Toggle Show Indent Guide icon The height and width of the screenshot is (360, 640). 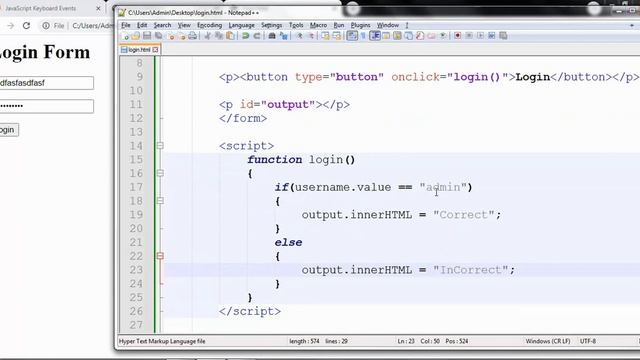[x=376, y=36]
